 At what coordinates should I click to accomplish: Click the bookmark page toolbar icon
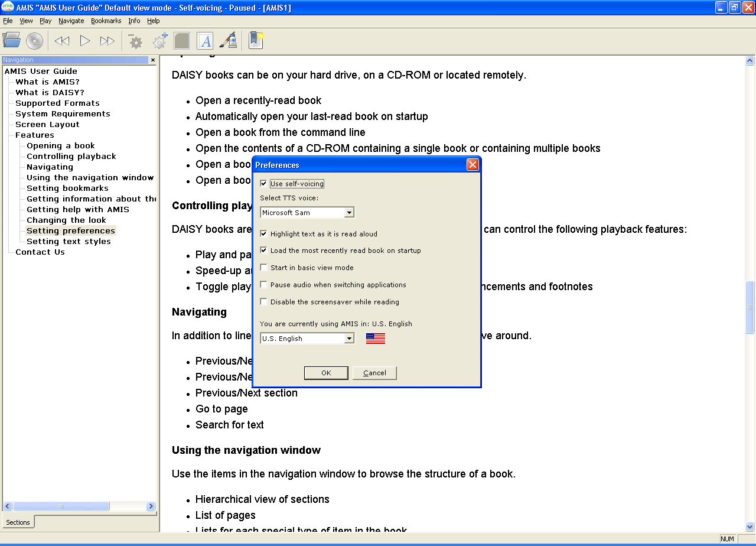256,40
